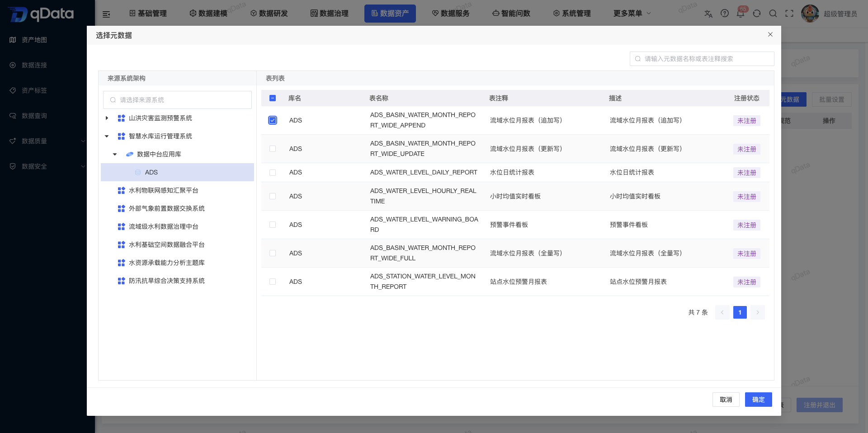Click the metadata name search field

point(702,59)
